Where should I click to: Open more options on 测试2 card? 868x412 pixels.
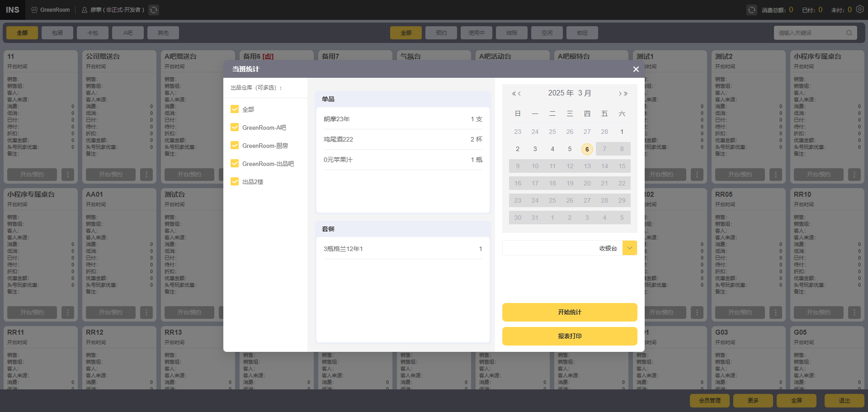[x=776, y=175]
